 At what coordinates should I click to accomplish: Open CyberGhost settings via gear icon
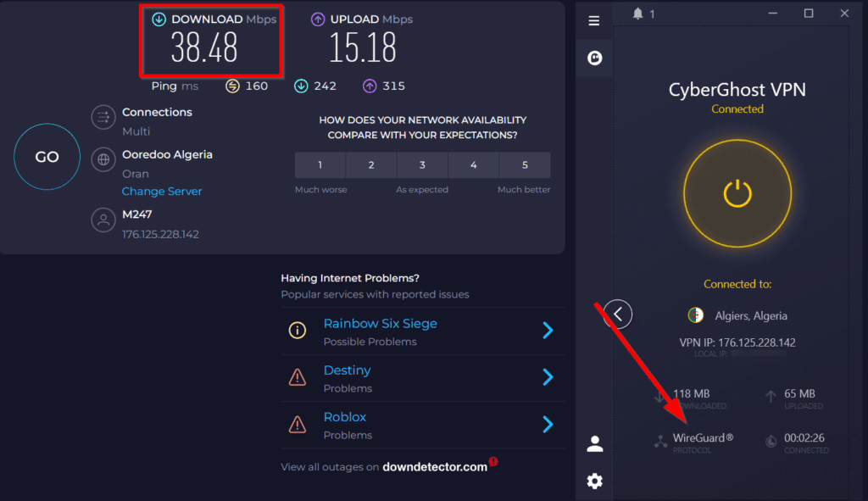[x=594, y=481]
